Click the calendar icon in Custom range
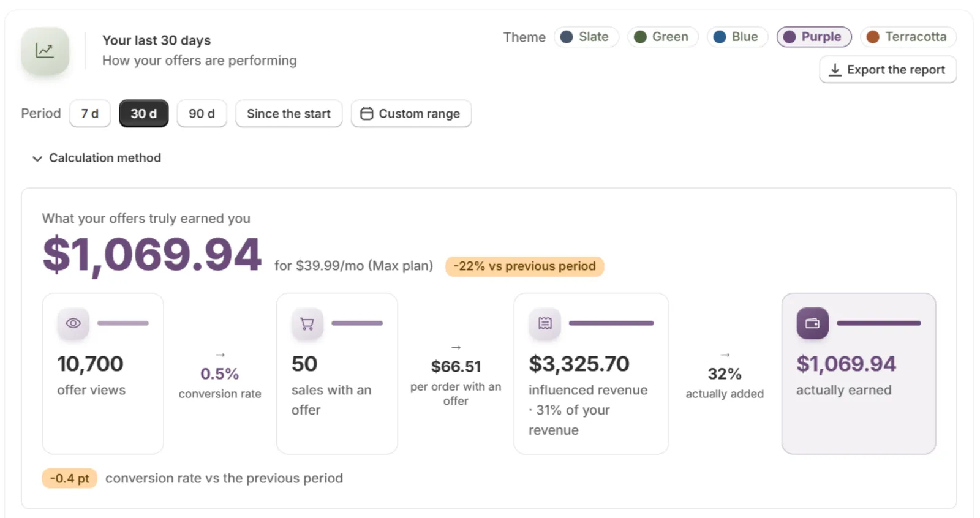This screenshot has height=518, width=980. point(366,114)
